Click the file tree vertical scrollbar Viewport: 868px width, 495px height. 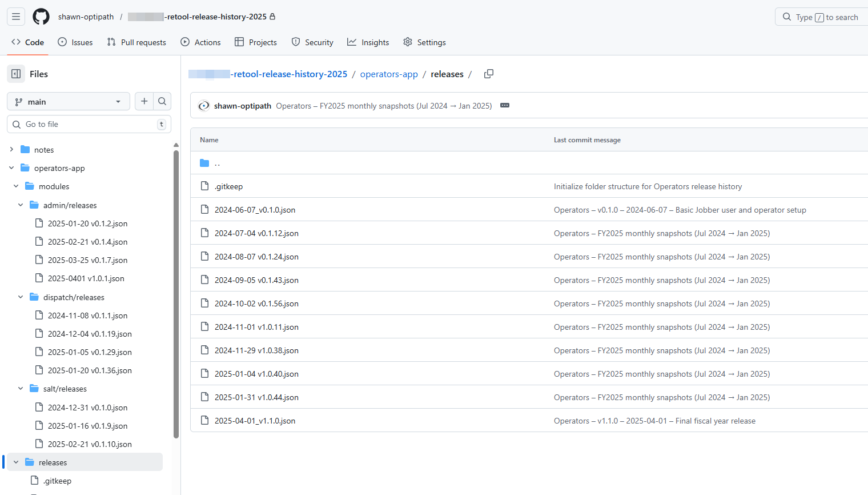pyautogui.click(x=176, y=292)
